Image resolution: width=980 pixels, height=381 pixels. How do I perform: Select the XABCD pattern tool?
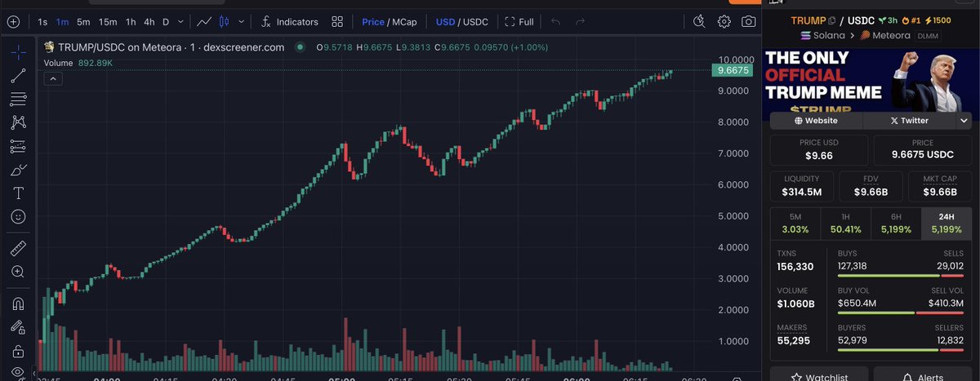(18, 122)
